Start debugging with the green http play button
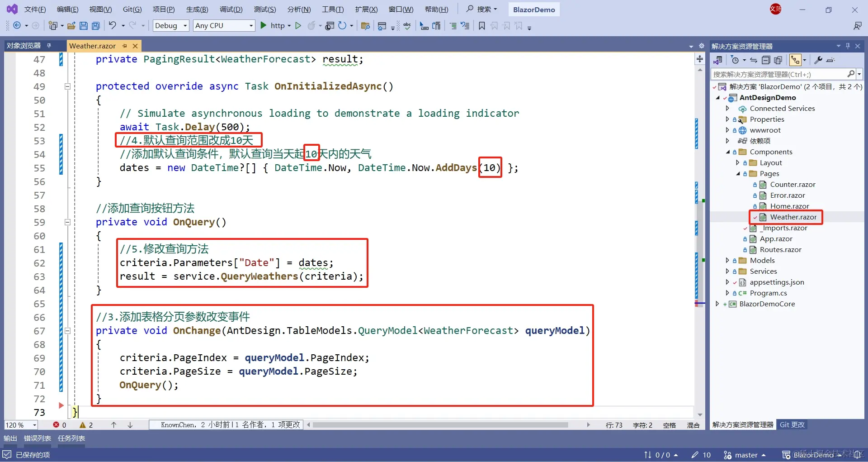 tap(264, 26)
